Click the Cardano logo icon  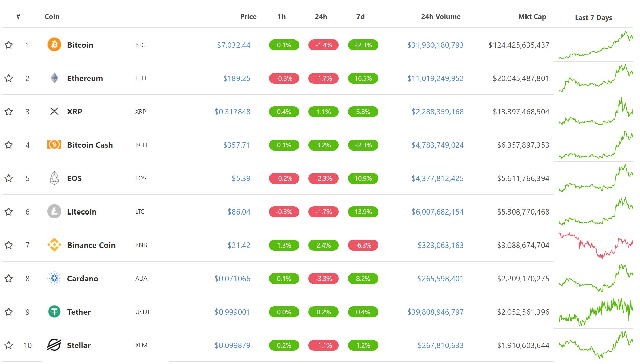[54, 278]
